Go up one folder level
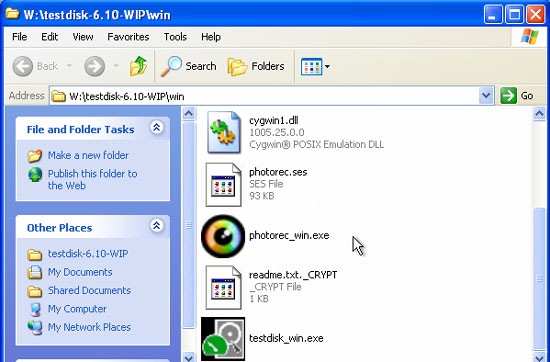Viewport: 550px width, 362px height. 139,66
